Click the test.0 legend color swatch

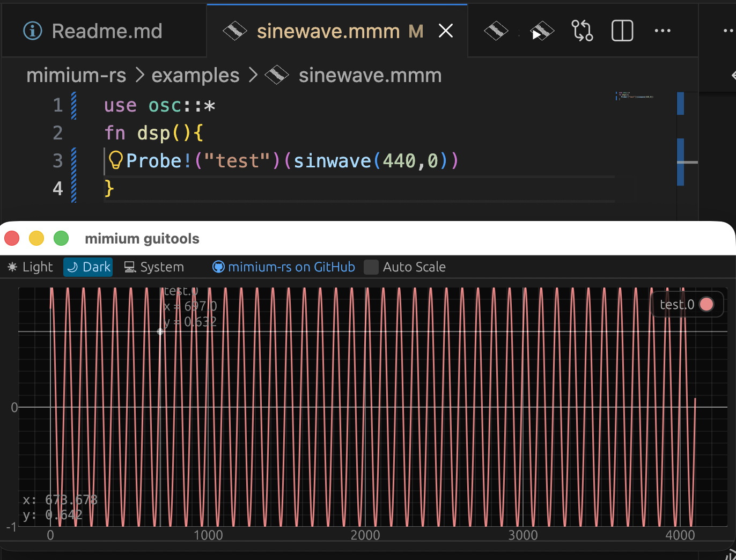(706, 304)
